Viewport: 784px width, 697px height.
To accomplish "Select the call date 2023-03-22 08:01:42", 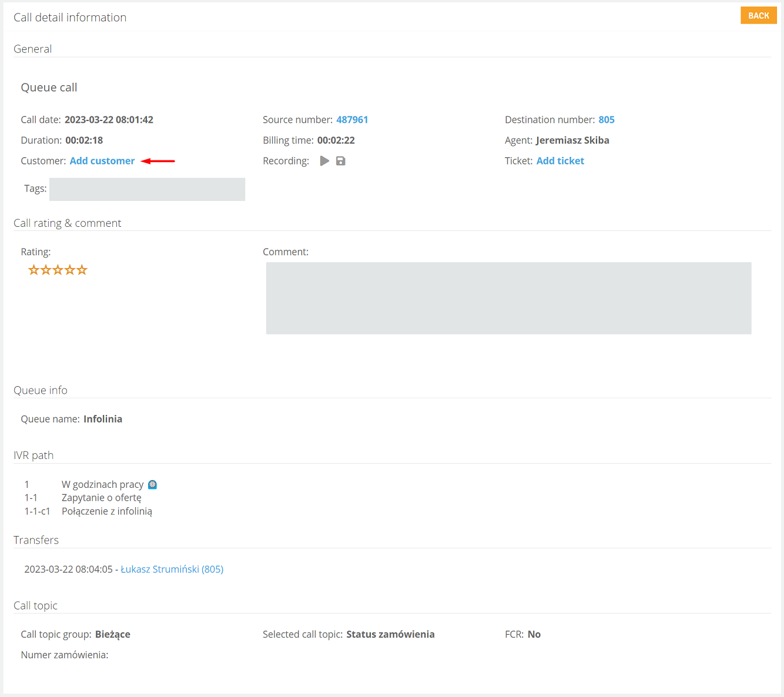I will (x=109, y=120).
